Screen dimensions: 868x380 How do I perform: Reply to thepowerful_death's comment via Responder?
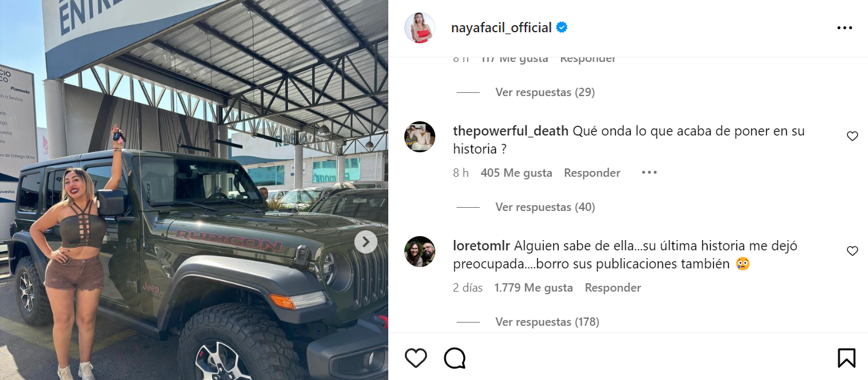(592, 173)
